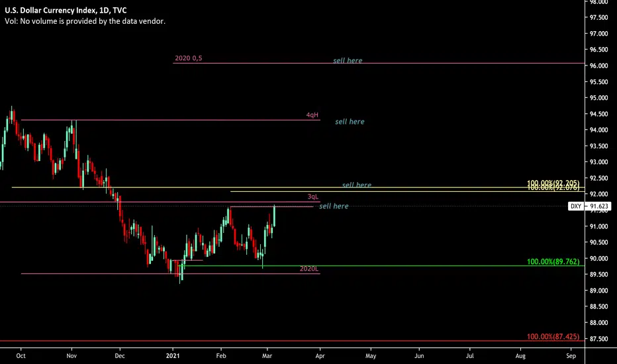The image size is (617, 364).
Task: Click the 93.500 price scale value
Action: (598, 146)
